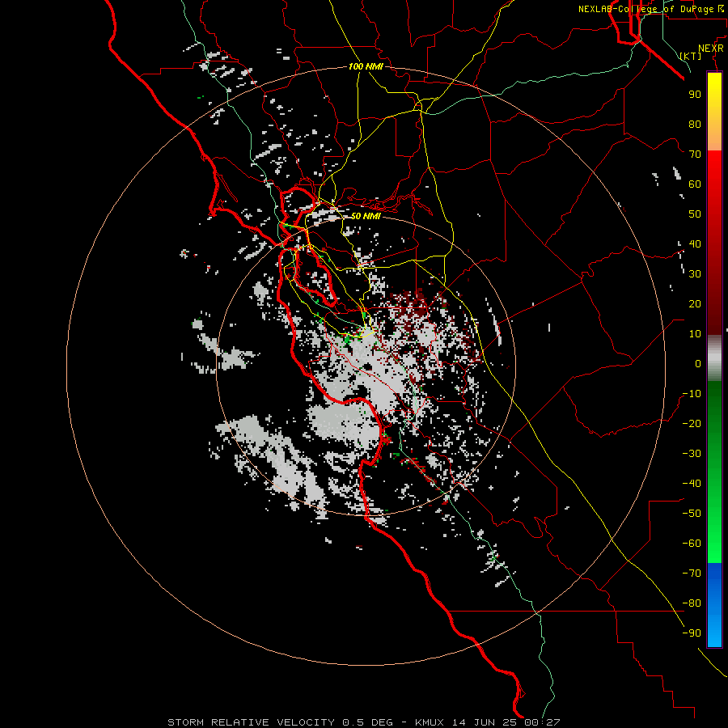Click the 40 value on velocity scale

(695, 244)
